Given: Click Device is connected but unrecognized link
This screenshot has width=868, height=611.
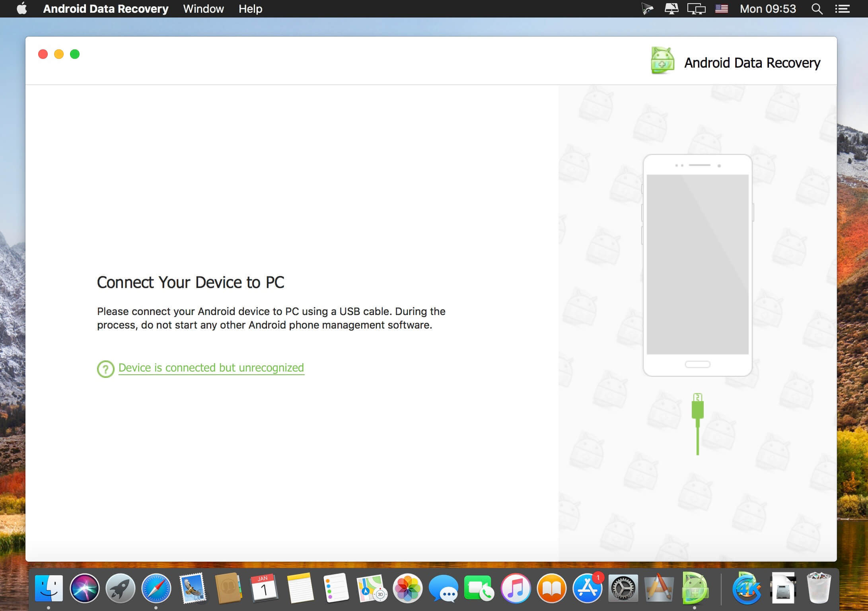Looking at the screenshot, I should (x=212, y=368).
